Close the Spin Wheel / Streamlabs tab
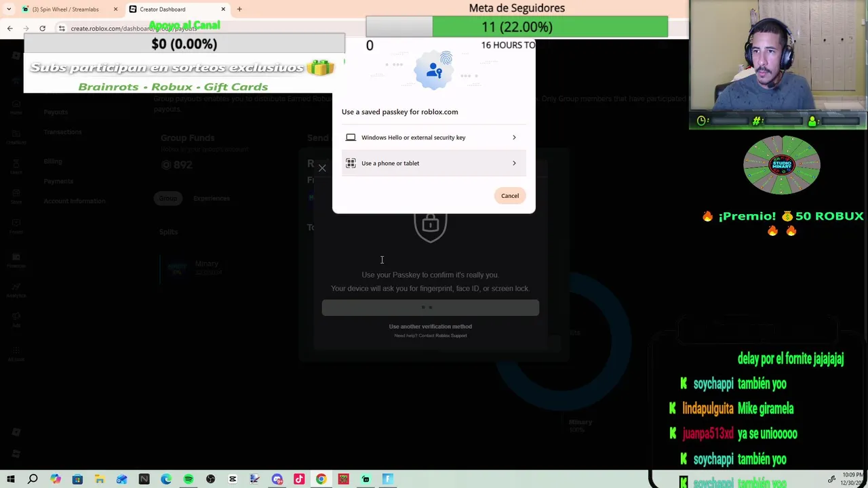The width and height of the screenshot is (868, 488). [115, 9]
